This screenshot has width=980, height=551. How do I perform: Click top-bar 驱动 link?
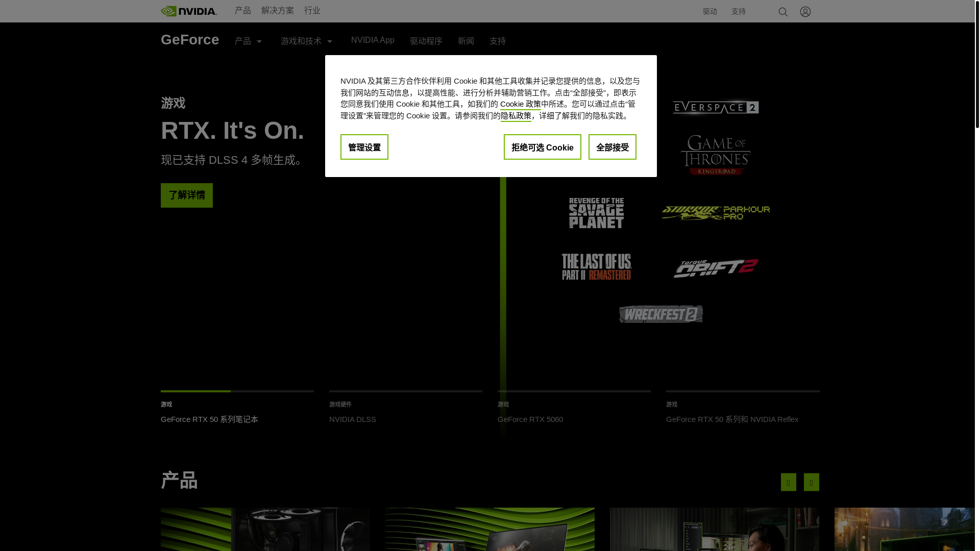tap(710, 11)
